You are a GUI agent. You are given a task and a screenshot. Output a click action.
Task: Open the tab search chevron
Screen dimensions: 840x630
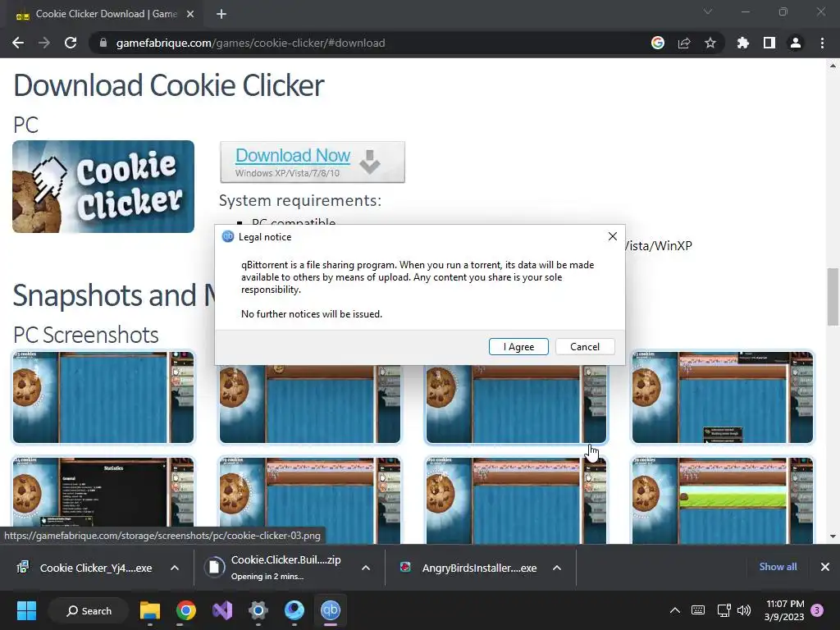(x=708, y=11)
